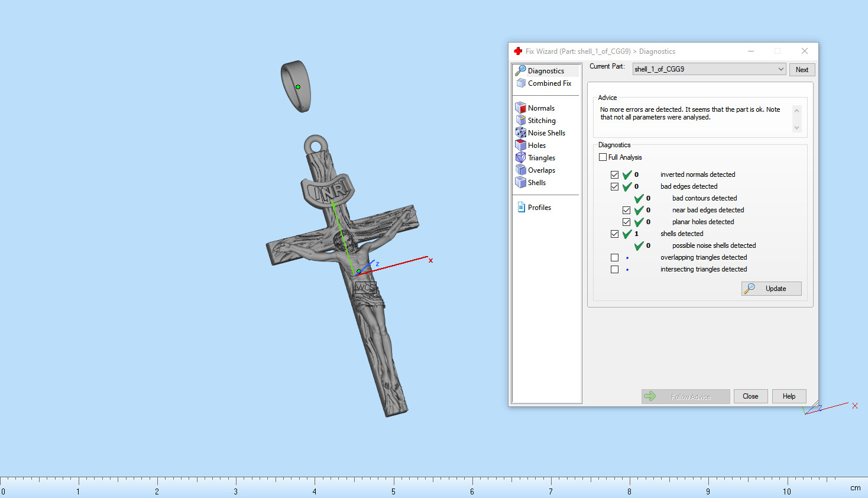Click the green arrow Follow Advice icon
This screenshot has height=498, width=868.
click(x=650, y=396)
